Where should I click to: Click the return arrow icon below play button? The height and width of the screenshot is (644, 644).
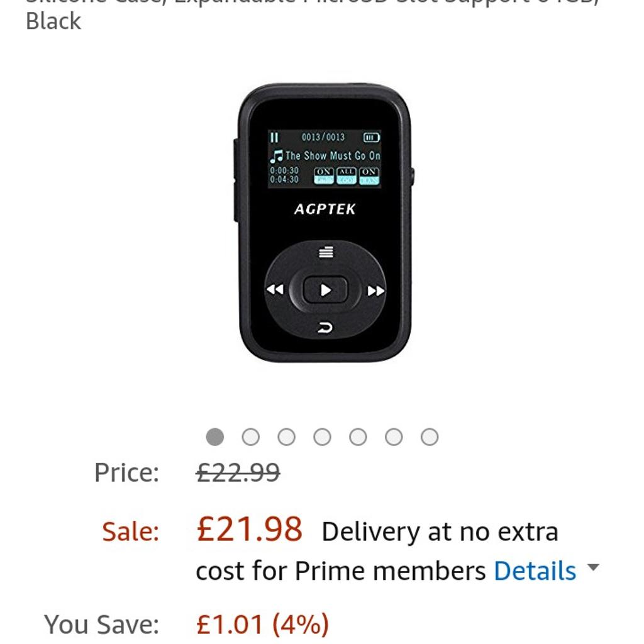tap(325, 326)
